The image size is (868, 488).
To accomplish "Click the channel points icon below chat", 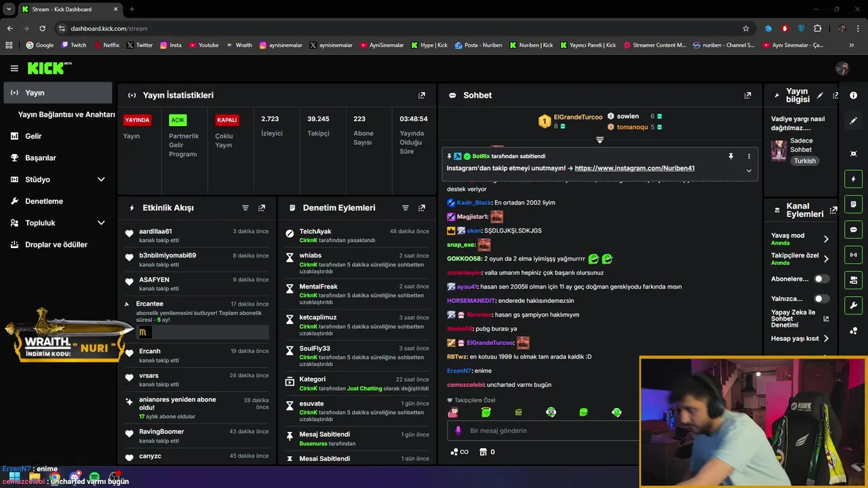I will click(x=459, y=452).
